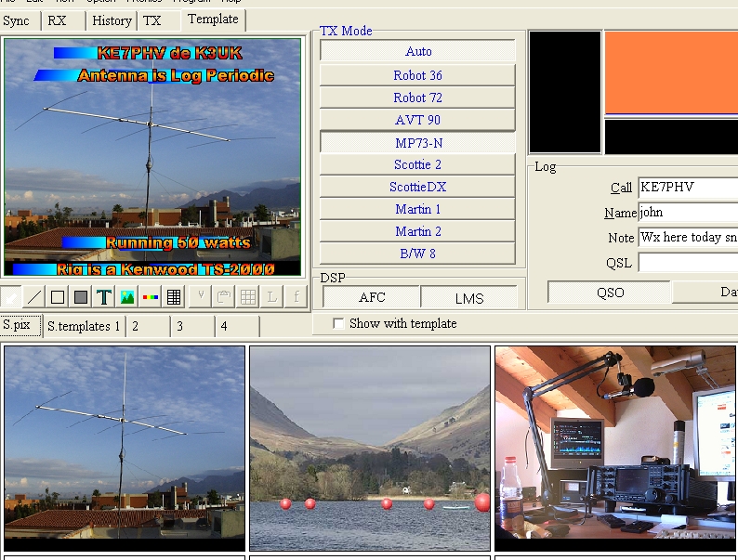
Task: Select the lake with red buoys thumbnail
Action: click(x=370, y=449)
